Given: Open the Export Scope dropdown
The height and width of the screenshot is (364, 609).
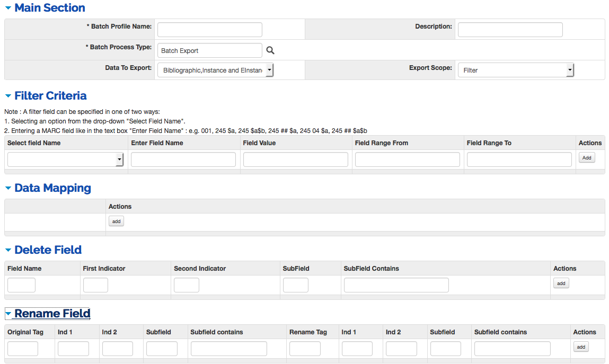Looking at the screenshot, I should click(x=516, y=70).
